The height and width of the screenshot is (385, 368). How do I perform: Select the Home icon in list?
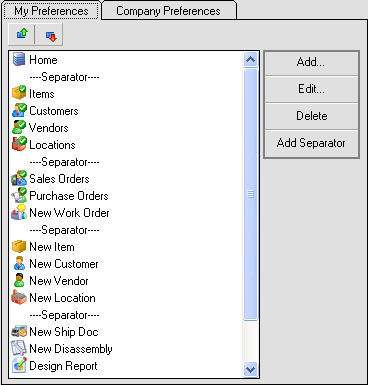coord(19,59)
